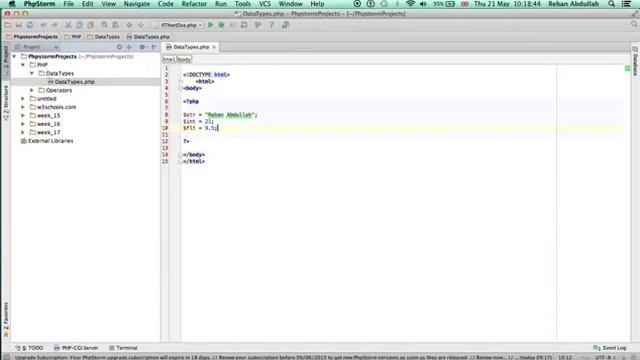The height and width of the screenshot is (360, 640).
Task: Expand the untitled folder
Action: [23, 99]
